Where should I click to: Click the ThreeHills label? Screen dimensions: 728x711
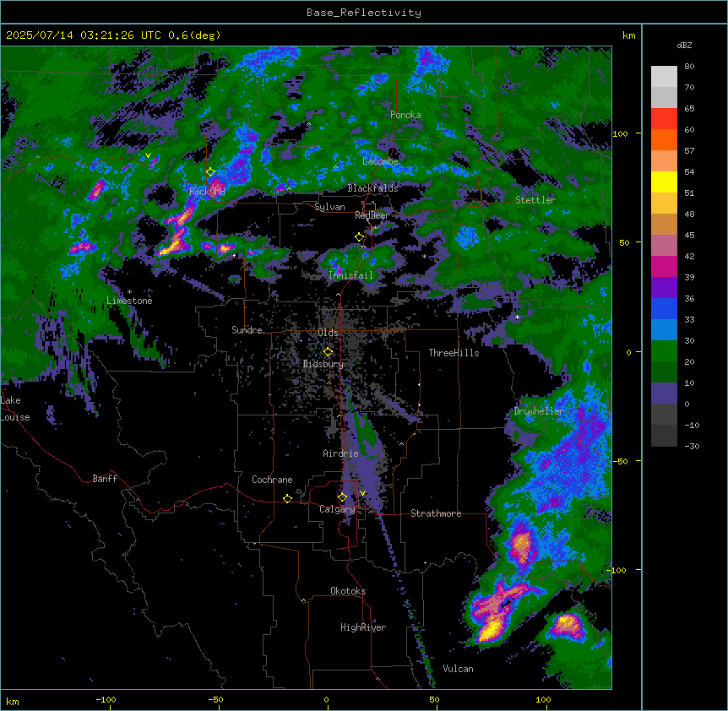tap(454, 353)
